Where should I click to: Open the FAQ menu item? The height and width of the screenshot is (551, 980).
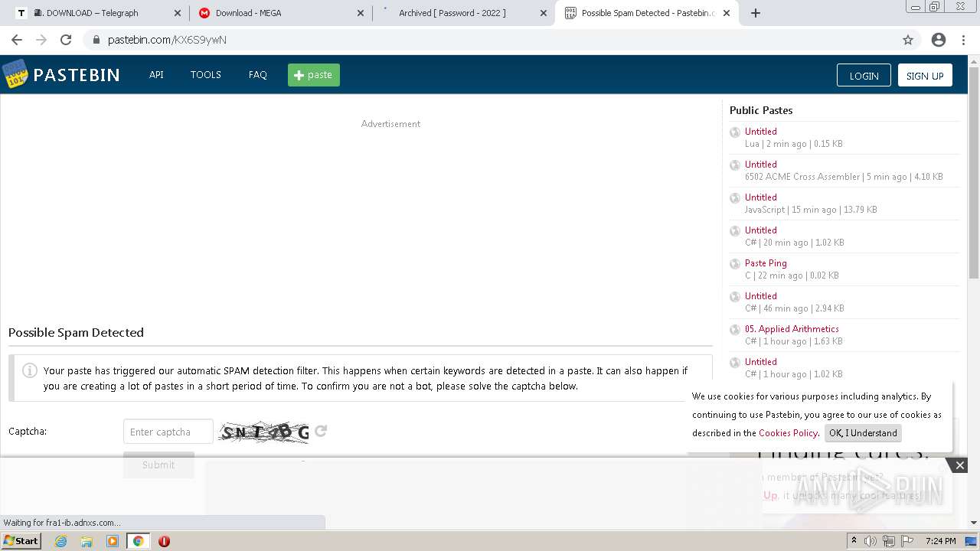click(x=258, y=75)
